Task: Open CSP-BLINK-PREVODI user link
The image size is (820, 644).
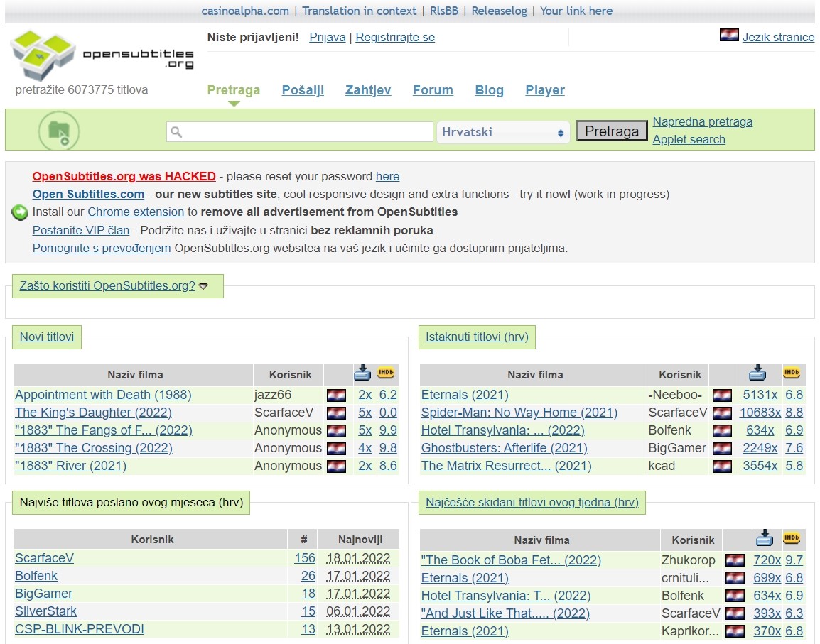Action: (80, 629)
